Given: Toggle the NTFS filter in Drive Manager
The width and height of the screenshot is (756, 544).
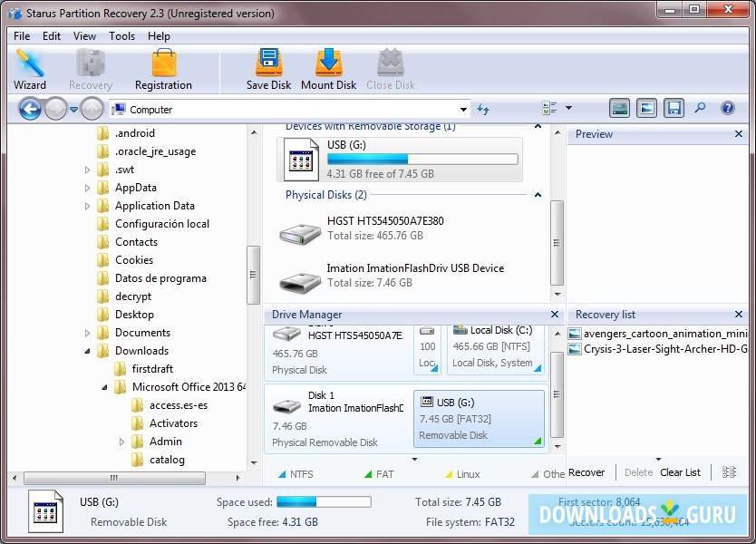Looking at the screenshot, I should click(299, 473).
